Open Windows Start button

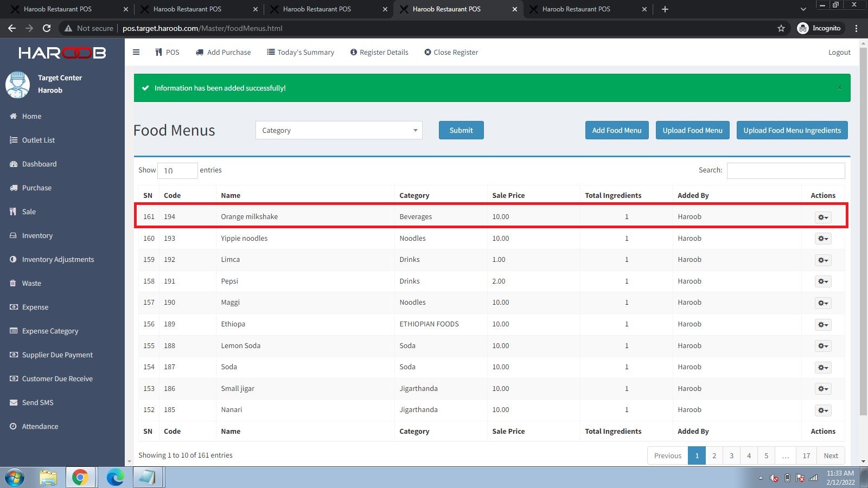tap(15, 478)
